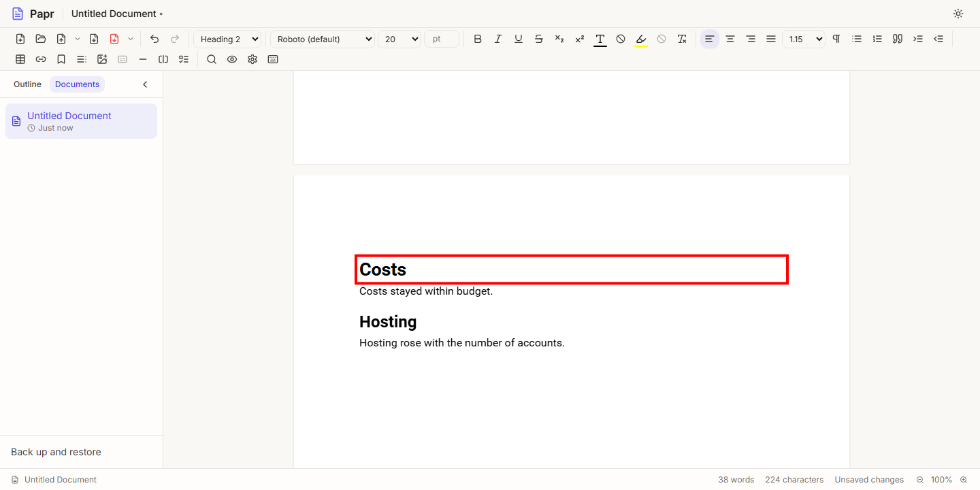This screenshot has height=490, width=980.
Task: Insert an image
Action: 102,59
